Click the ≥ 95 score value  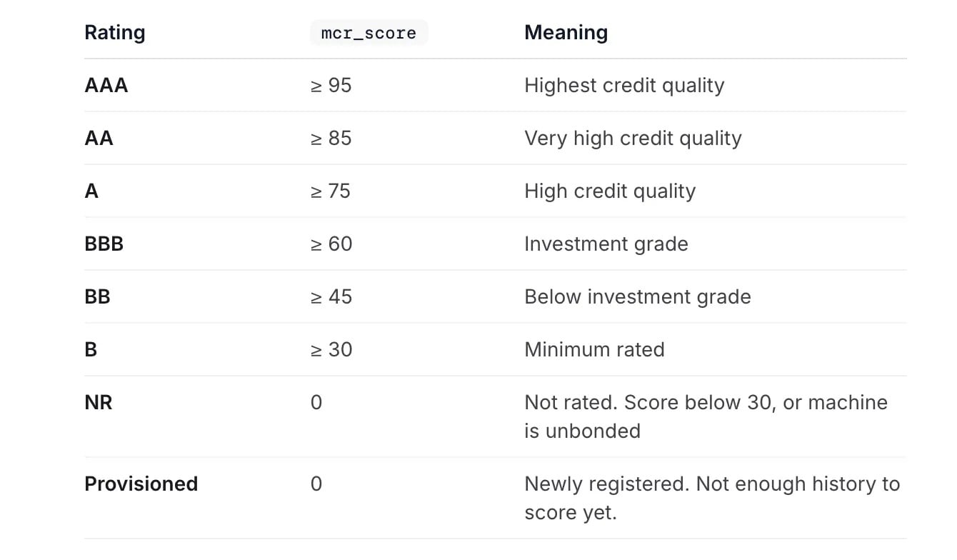331,86
